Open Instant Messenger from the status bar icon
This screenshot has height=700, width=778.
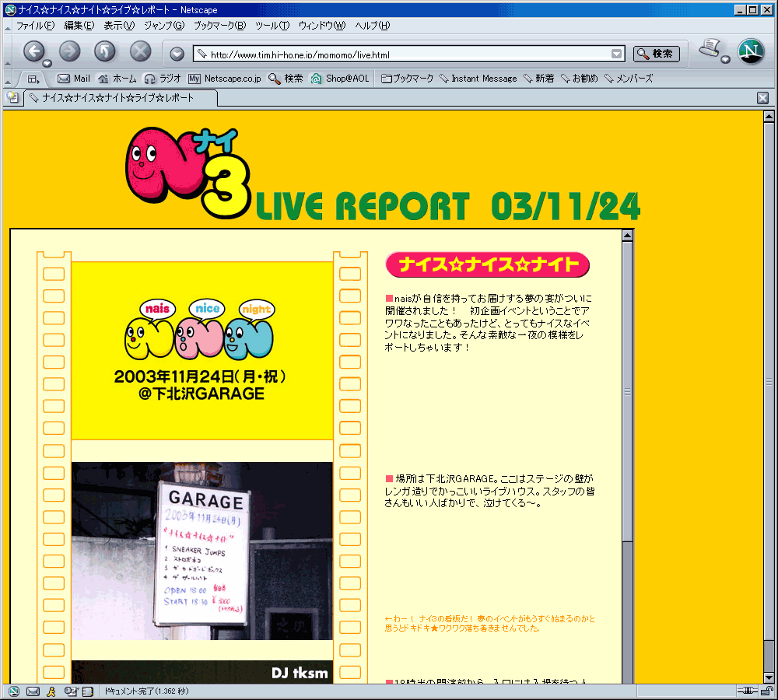(51, 691)
